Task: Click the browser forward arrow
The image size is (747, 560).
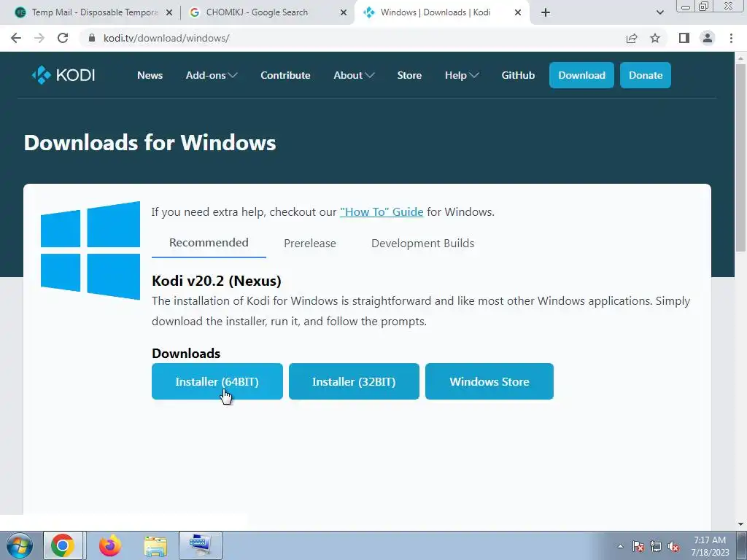Action: pyautogui.click(x=39, y=38)
